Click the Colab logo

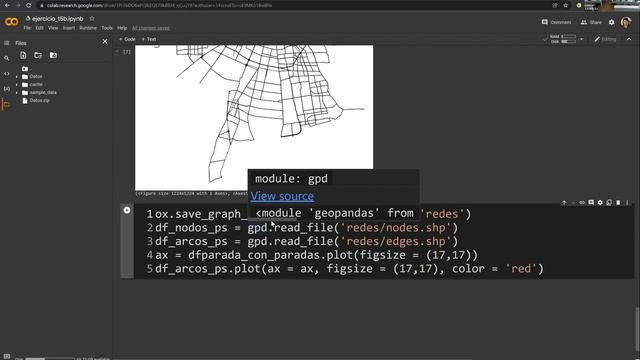(11, 22)
